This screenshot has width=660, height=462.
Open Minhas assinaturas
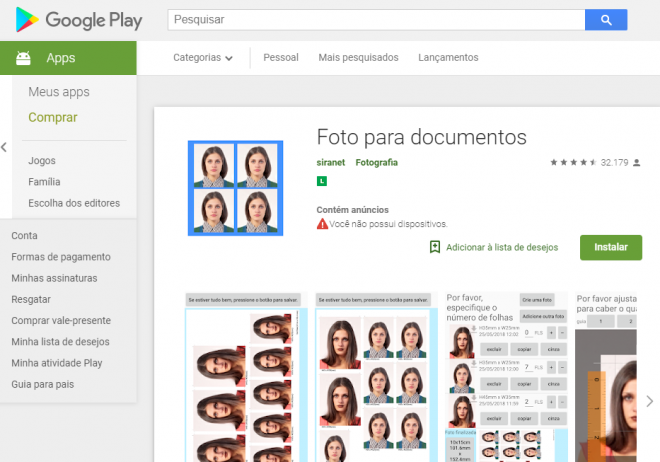(54, 278)
